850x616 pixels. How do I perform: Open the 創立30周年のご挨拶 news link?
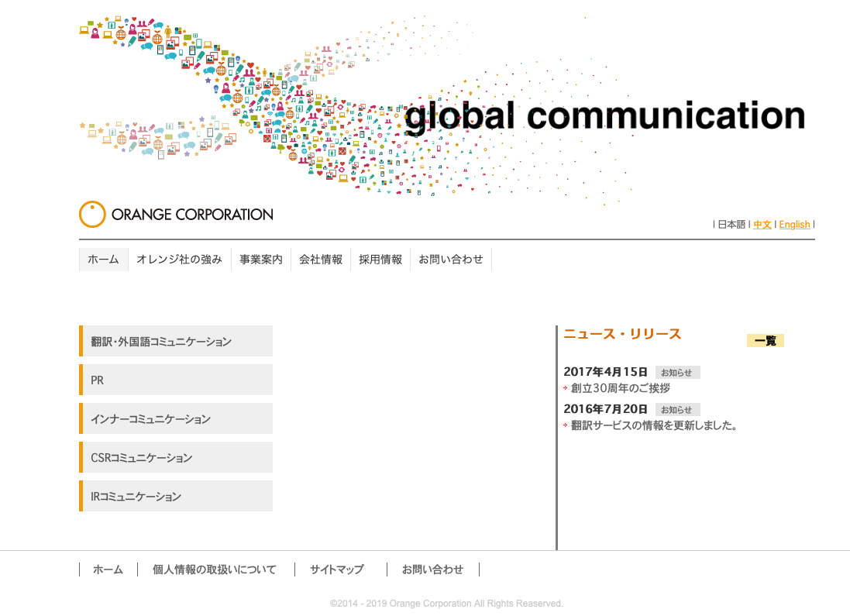click(621, 388)
